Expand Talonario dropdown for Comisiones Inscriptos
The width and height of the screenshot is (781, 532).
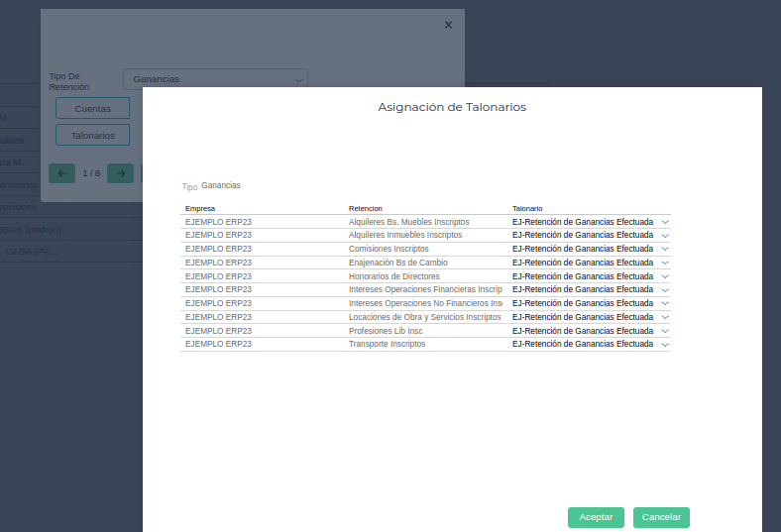tap(665, 249)
